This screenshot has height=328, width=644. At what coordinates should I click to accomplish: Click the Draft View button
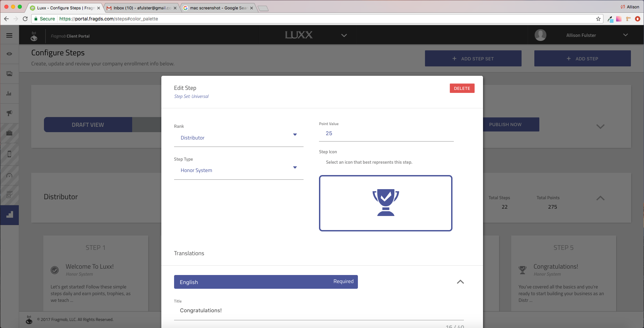pos(88,125)
